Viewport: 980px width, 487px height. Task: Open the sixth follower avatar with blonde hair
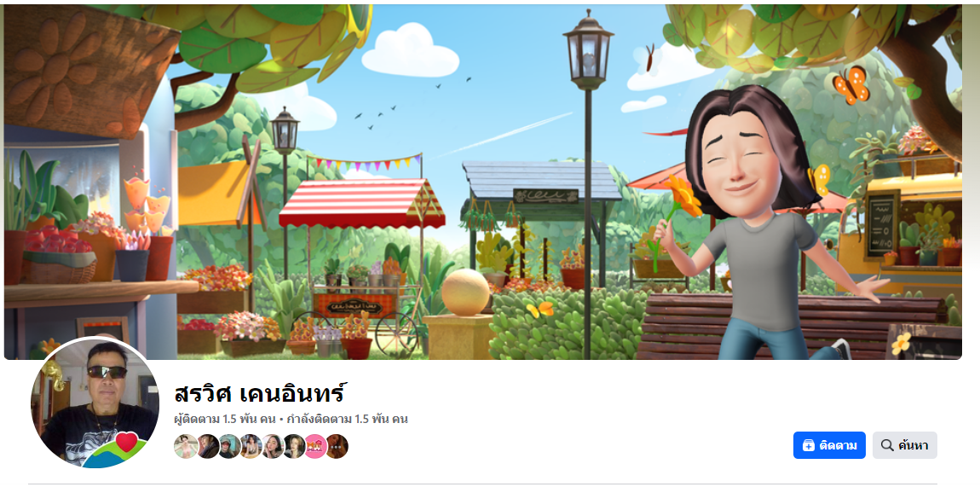[x=294, y=446]
